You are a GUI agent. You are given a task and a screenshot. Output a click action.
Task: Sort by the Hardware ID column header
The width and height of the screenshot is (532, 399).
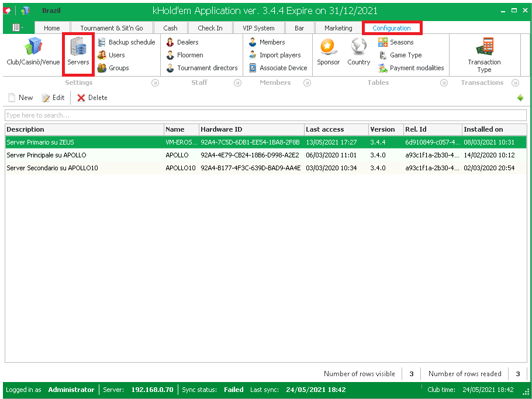tap(251, 129)
